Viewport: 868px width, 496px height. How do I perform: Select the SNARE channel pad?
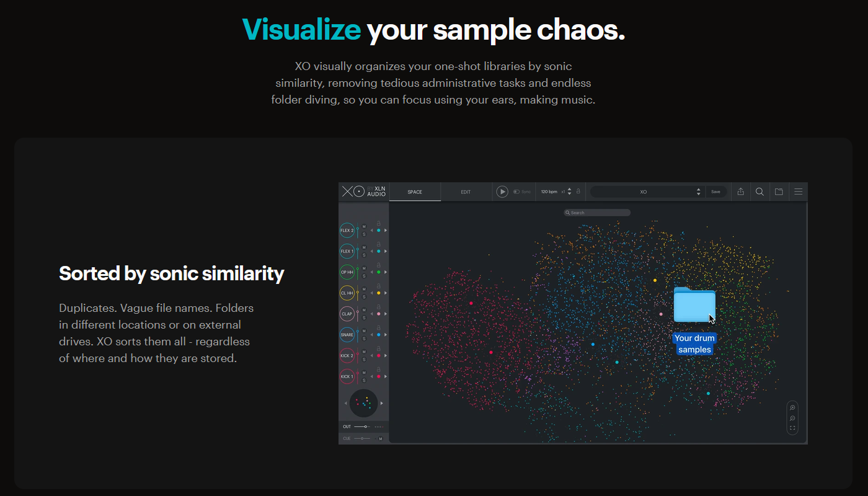[x=347, y=335]
